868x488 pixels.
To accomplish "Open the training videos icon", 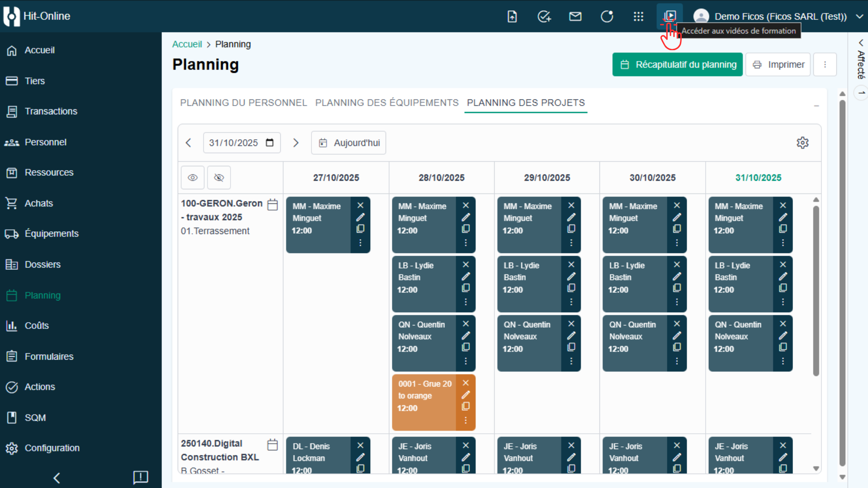I will pyautogui.click(x=670, y=16).
